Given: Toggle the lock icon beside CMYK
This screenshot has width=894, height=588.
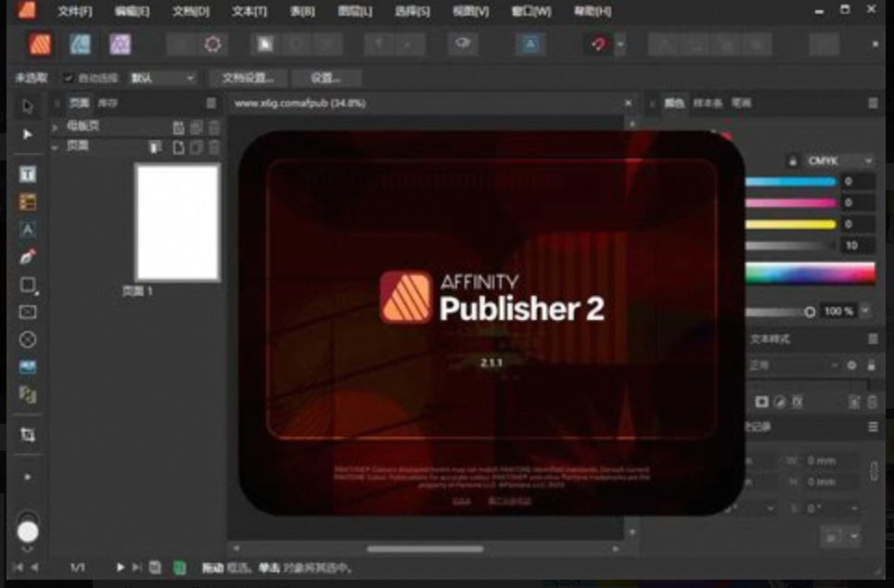Looking at the screenshot, I should coord(793,161).
